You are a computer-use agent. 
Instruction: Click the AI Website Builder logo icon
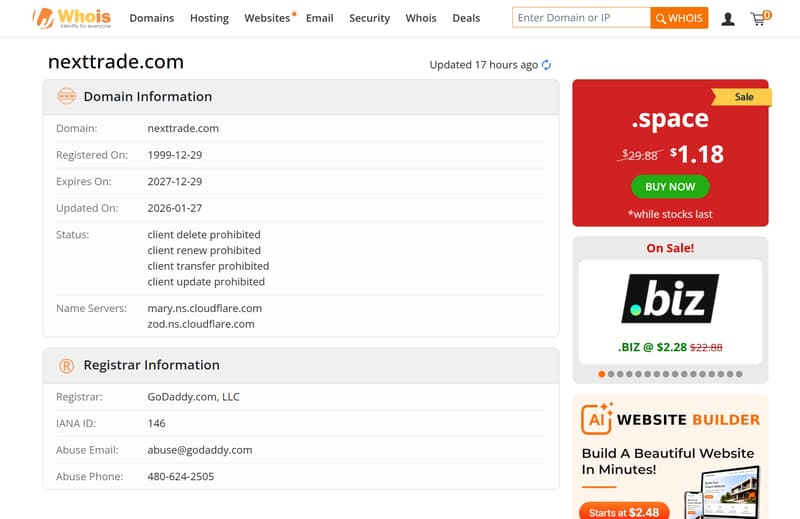(x=596, y=418)
